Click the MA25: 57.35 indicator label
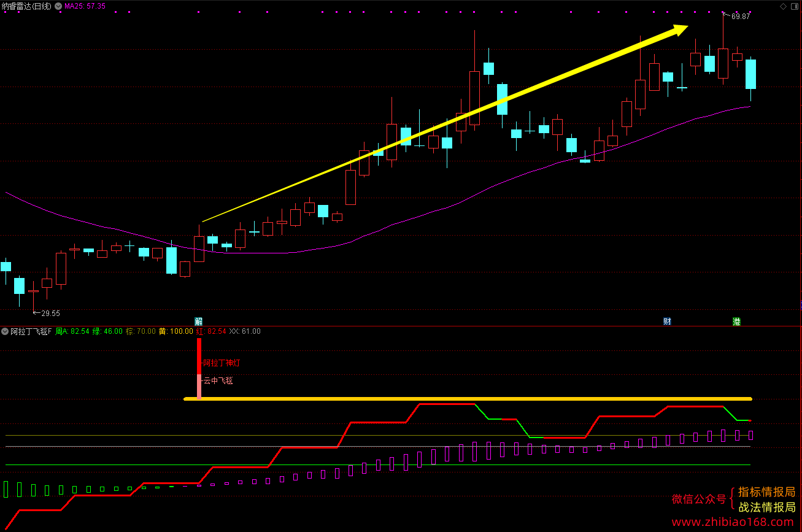The width and height of the screenshot is (802, 532). click(85, 6)
